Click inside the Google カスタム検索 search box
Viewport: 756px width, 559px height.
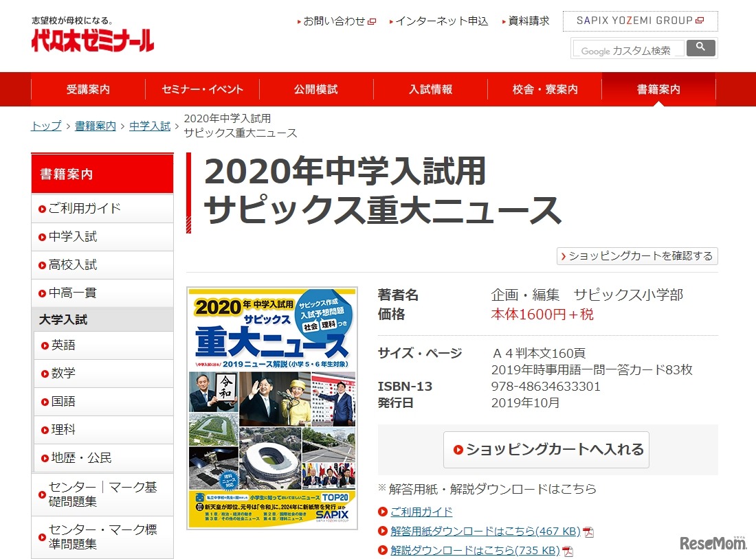627,47
